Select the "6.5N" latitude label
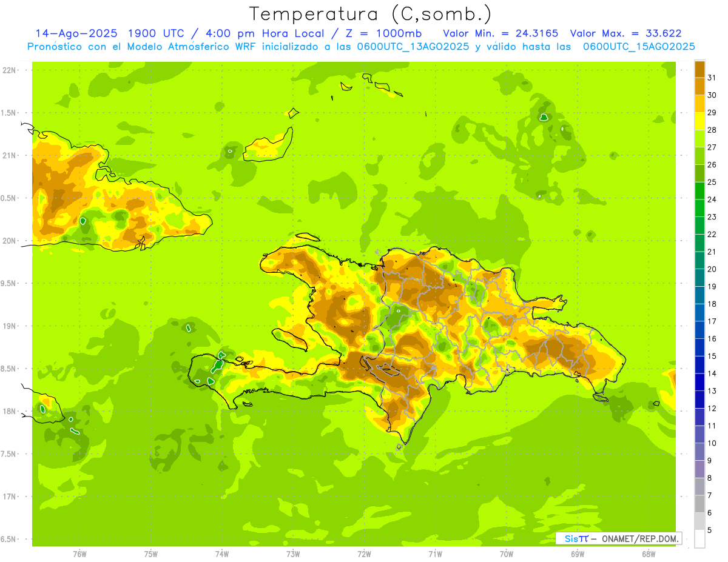728x562 pixels. click(x=9, y=540)
